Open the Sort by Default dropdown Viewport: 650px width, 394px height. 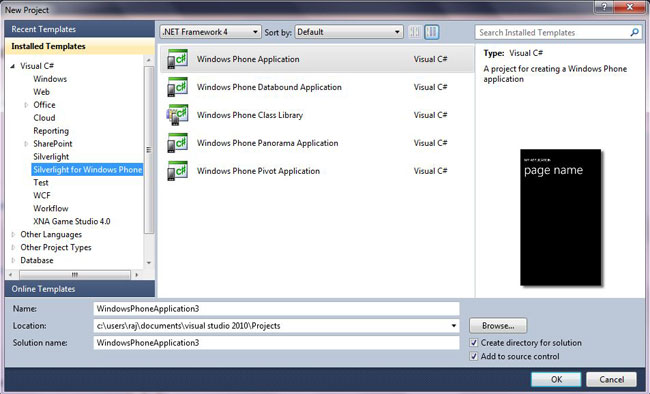(349, 32)
